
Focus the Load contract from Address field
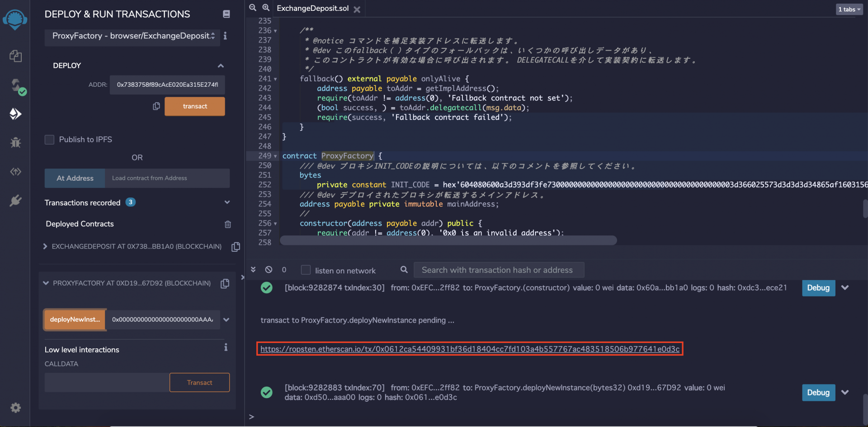pyautogui.click(x=167, y=178)
